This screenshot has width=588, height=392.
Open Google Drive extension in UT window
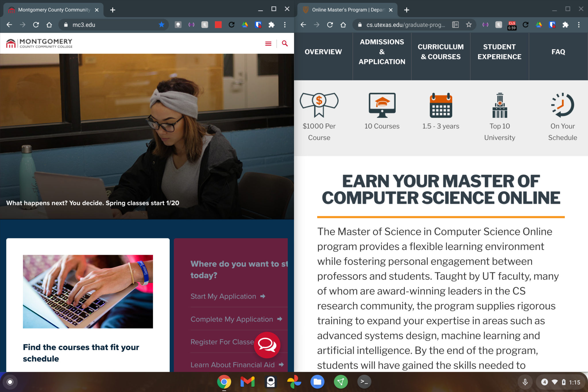click(x=539, y=25)
